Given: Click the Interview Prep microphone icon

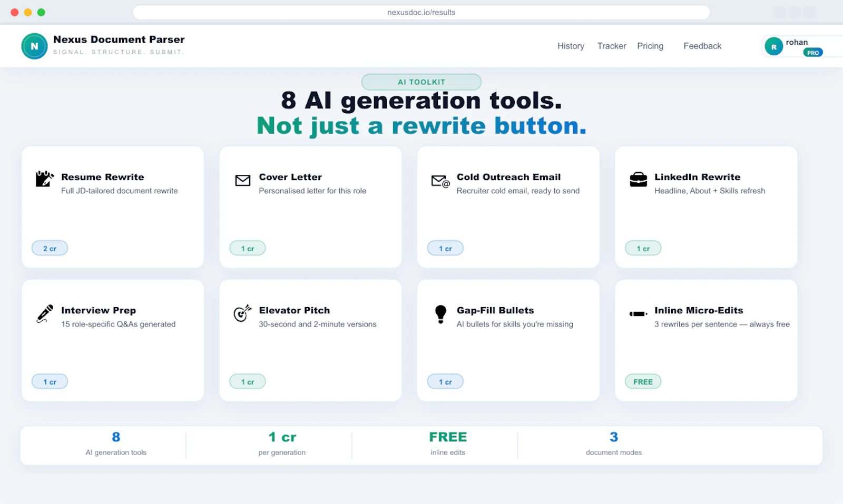Looking at the screenshot, I should point(45,313).
